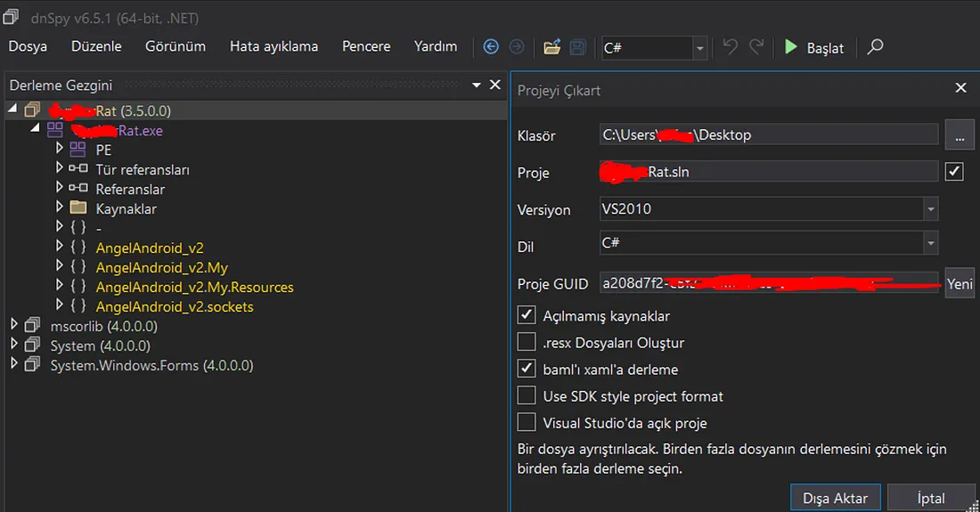The height and width of the screenshot is (512, 980).
Task: Click the Rat.exe module icon
Action: click(x=55, y=130)
